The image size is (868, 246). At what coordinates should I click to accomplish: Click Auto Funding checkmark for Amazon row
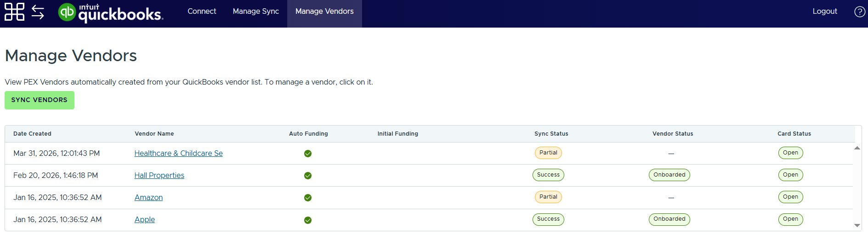tap(308, 198)
